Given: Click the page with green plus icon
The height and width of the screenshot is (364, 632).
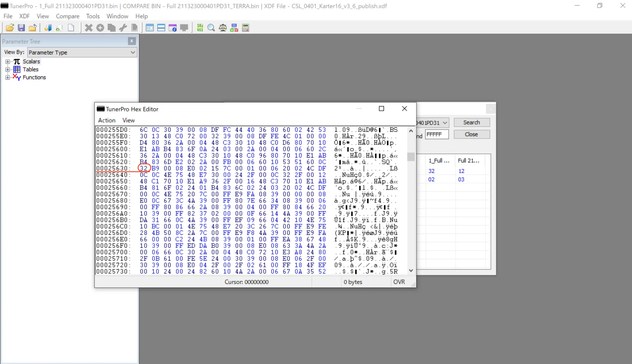Looking at the screenshot, I should (60, 28).
